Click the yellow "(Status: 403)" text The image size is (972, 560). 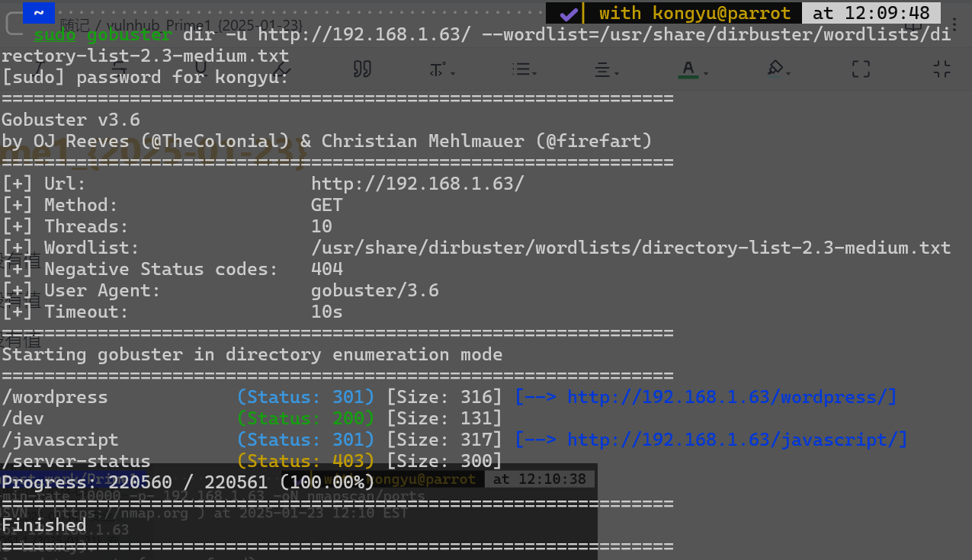(x=306, y=461)
